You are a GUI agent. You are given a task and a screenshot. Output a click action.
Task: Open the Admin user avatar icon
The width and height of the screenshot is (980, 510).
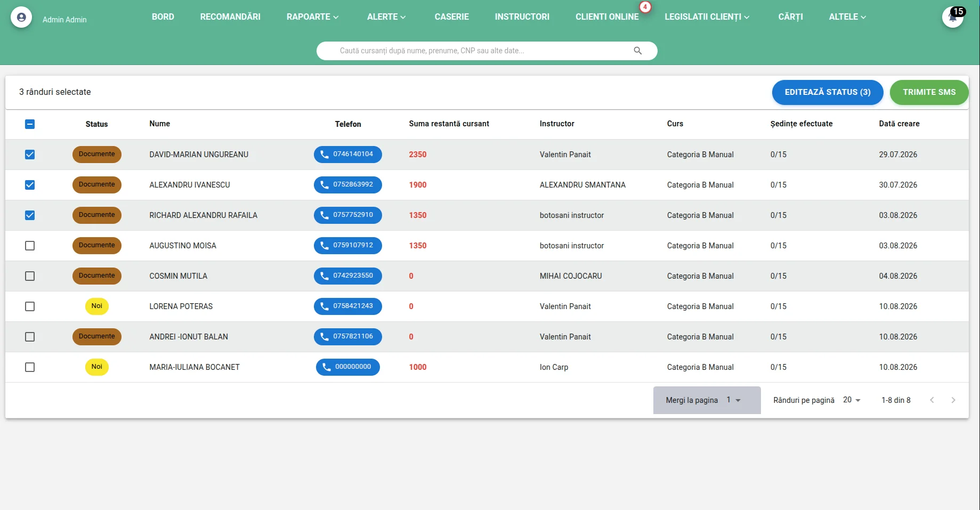point(21,18)
